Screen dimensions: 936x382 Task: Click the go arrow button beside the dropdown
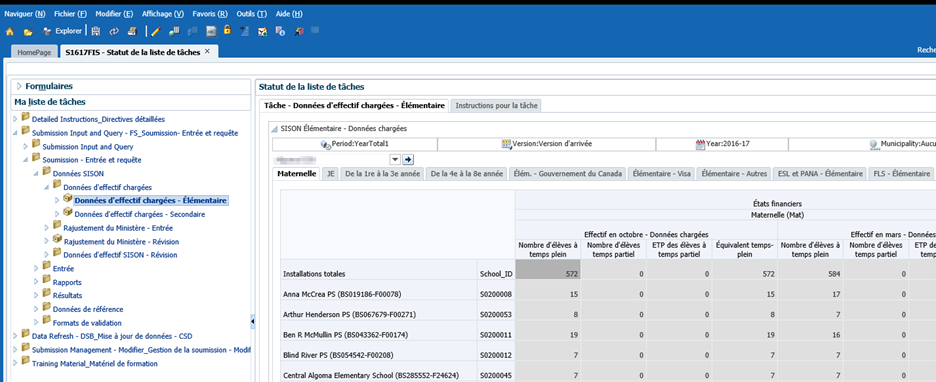coord(408,159)
